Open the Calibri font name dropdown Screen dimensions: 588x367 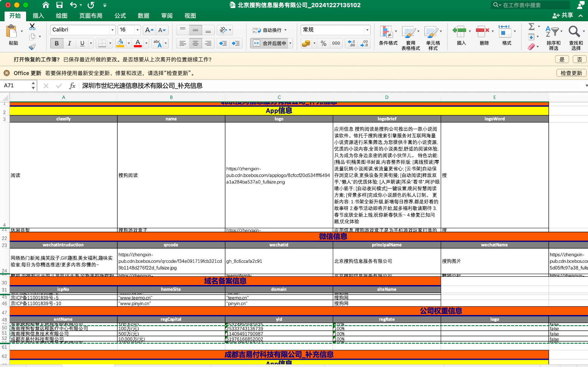pyautogui.click(x=112, y=30)
